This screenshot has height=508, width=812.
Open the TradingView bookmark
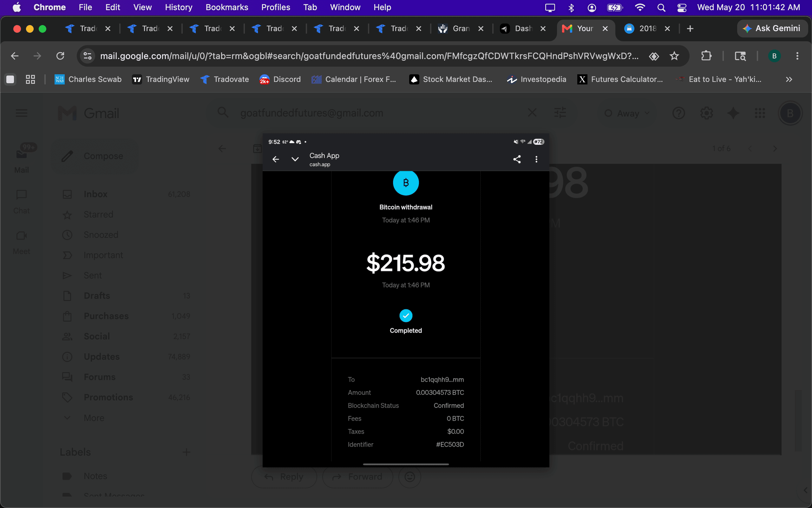click(x=161, y=79)
